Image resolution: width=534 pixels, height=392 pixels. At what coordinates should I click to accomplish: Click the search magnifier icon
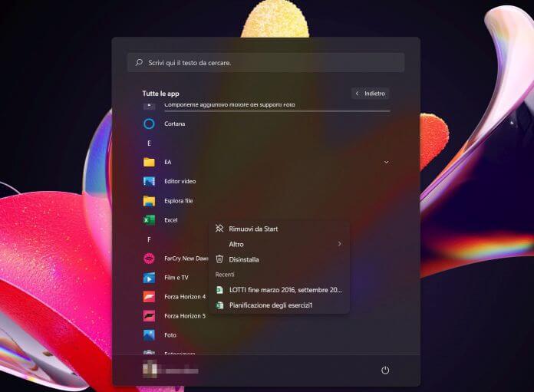pyautogui.click(x=139, y=62)
